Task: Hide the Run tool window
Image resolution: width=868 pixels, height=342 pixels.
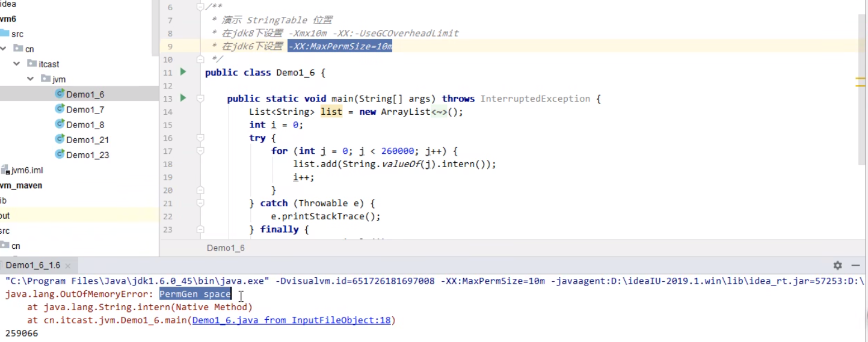Action: [856, 265]
